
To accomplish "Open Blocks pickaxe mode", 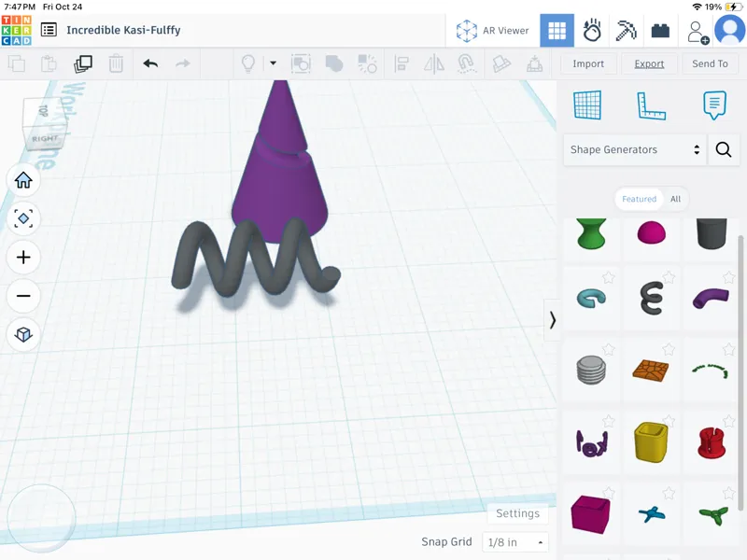I will pyautogui.click(x=626, y=31).
